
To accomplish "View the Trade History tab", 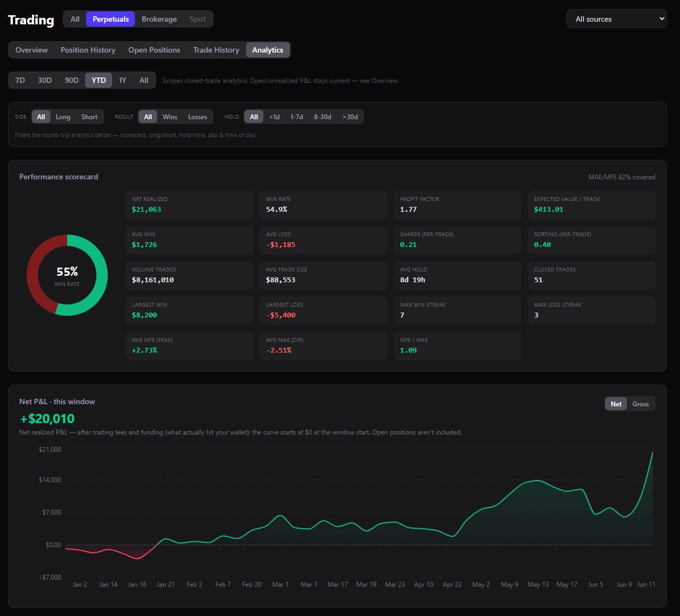I will coord(216,50).
